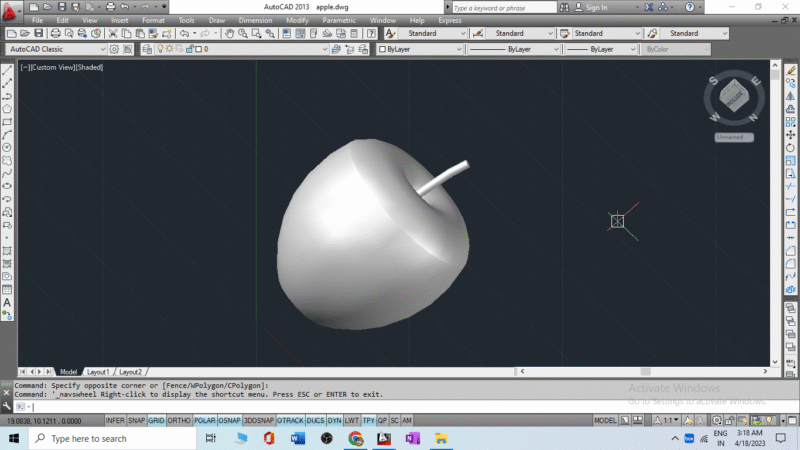The image size is (800, 450).
Task: Click the Erase tool in Modify toolbar
Action: pos(790,70)
